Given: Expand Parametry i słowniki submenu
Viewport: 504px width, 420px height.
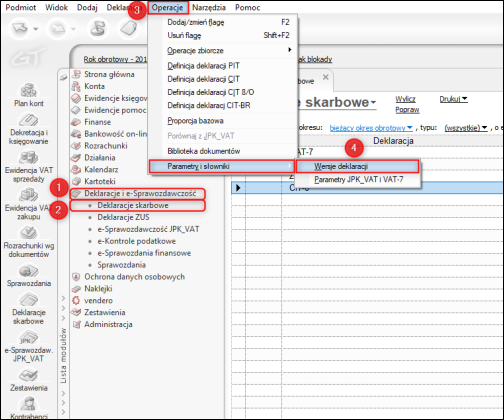Looking at the screenshot, I should 222,166.
